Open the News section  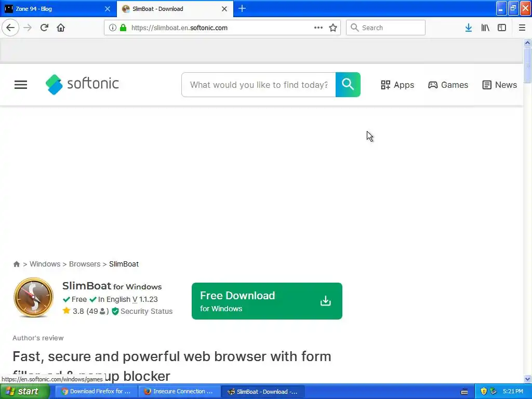pyautogui.click(x=499, y=85)
